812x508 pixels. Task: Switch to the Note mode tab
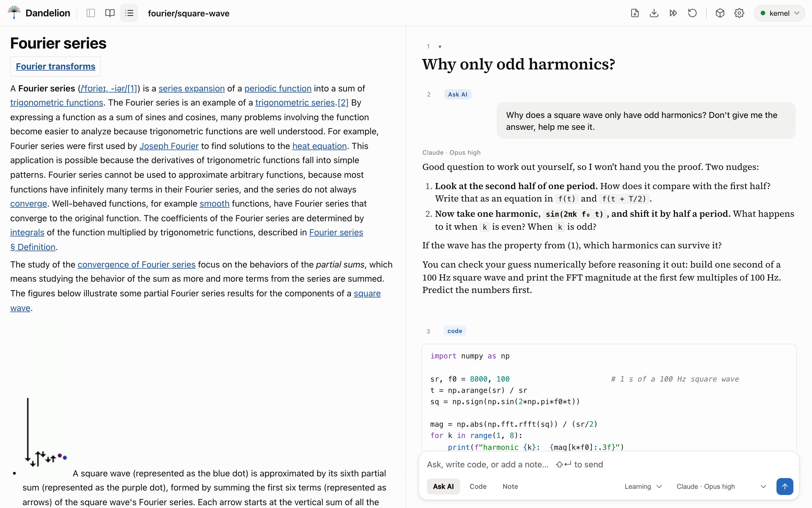[x=510, y=486]
